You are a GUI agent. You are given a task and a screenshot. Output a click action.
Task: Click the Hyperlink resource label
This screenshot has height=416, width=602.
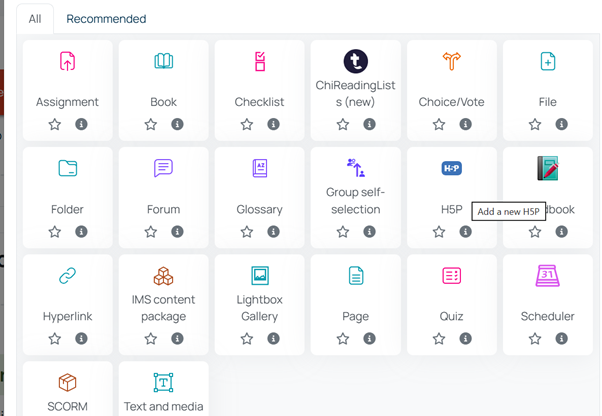pyautogui.click(x=67, y=317)
